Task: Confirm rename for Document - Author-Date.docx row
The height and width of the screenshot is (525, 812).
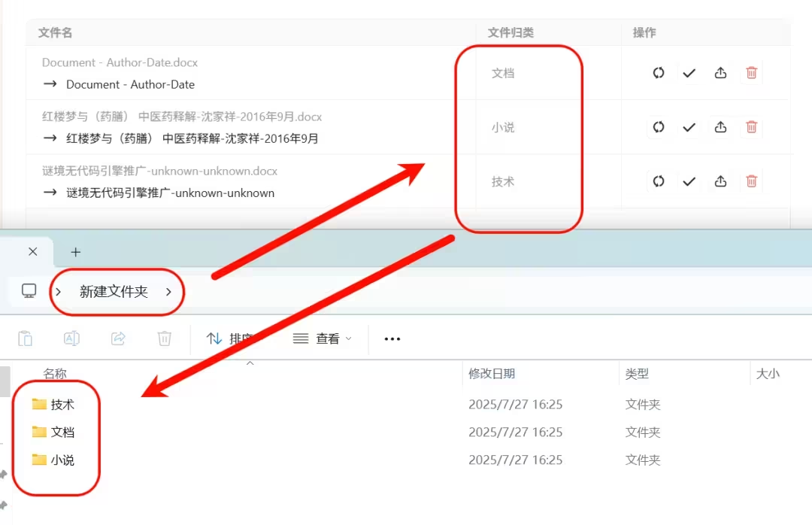Action: tap(689, 73)
